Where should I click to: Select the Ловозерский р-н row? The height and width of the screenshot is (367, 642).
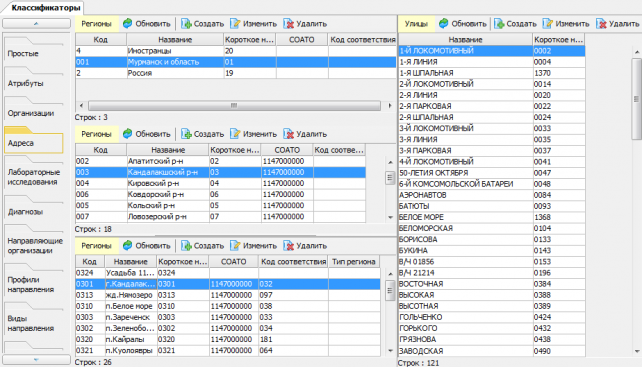(220, 216)
